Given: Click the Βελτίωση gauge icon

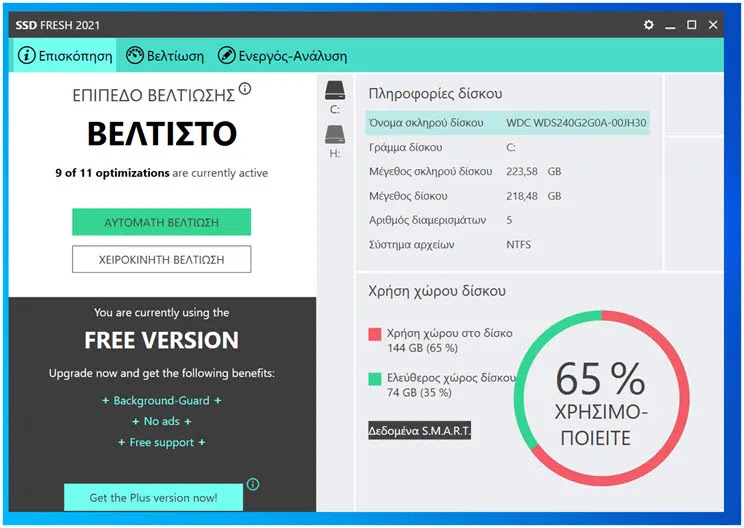Looking at the screenshot, I should pos(135,56).
